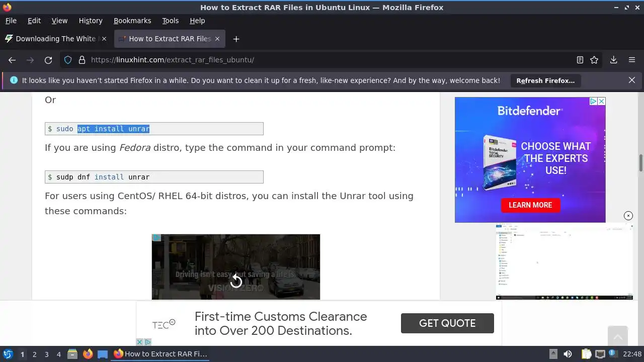Reload the current page

(x=48, y=60)
